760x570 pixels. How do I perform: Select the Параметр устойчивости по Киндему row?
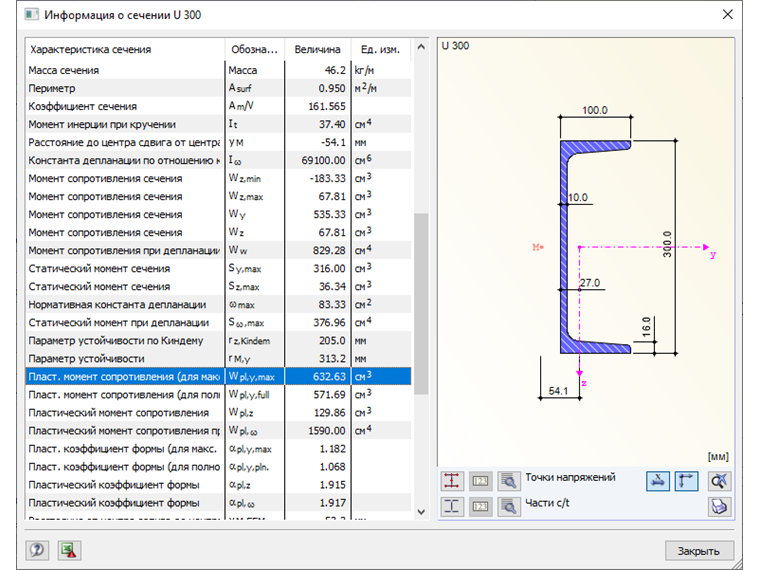coord(218,341)
